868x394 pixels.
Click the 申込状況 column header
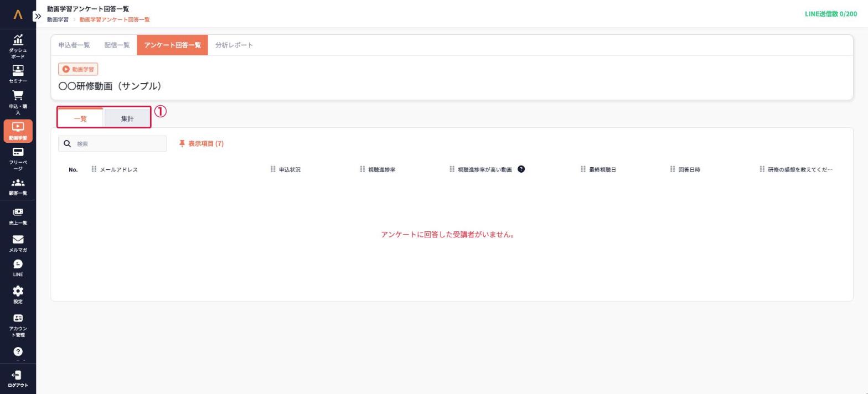pyautogui.click(x=290, y=170)
